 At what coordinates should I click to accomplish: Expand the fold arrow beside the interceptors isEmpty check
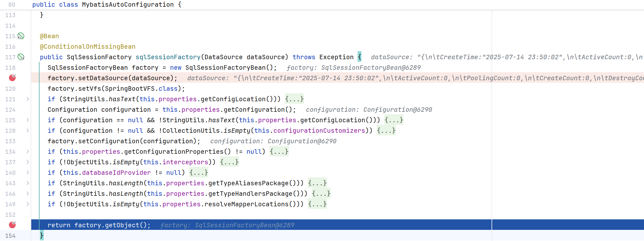(x=28, y=162)
